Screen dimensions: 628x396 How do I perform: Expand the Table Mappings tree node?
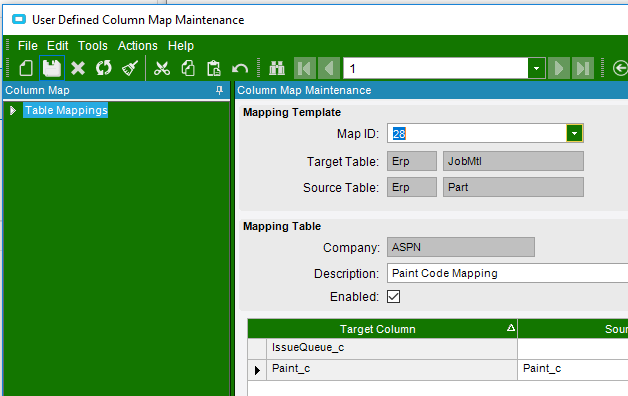click(x=13, y=111)
